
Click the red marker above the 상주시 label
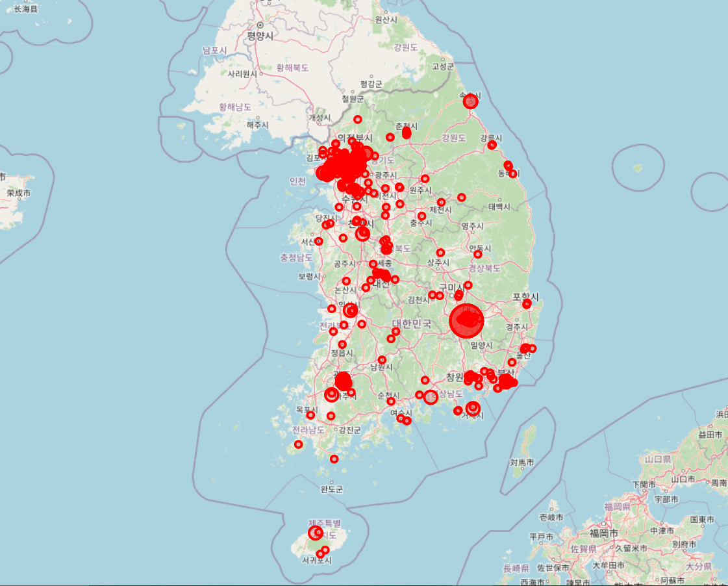point(440,253)
